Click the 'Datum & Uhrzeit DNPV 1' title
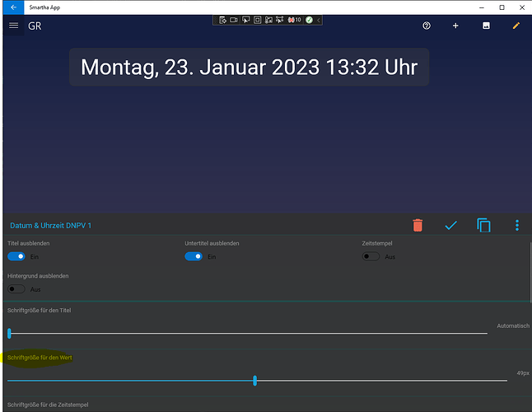Screen dimensions: 532x412 (x=50, y=226)
